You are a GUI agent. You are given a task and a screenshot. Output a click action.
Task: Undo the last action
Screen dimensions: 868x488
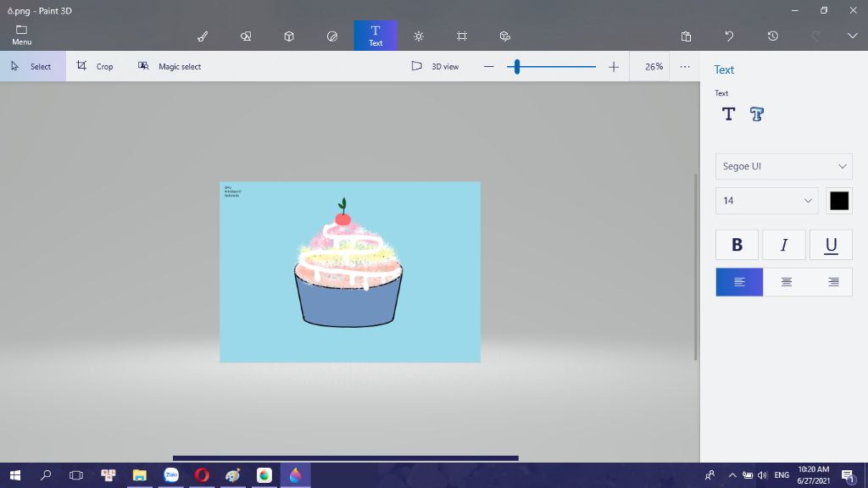tap(729, 36)
